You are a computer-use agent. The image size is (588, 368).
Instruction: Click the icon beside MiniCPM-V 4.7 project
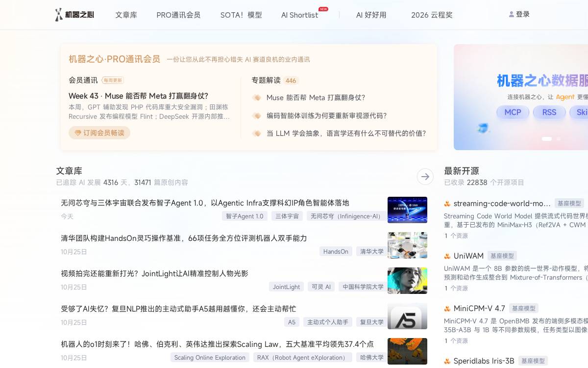pyautogui.click(x=447, y=309)
